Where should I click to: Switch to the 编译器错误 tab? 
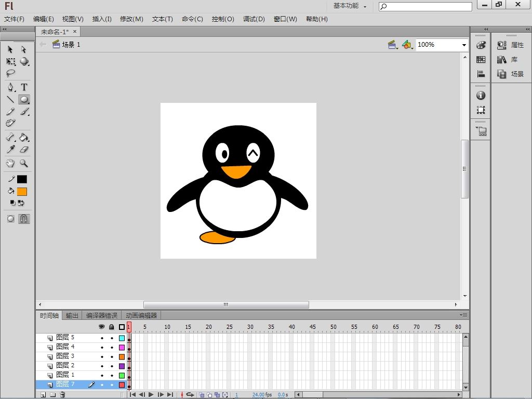coord(101,315)
